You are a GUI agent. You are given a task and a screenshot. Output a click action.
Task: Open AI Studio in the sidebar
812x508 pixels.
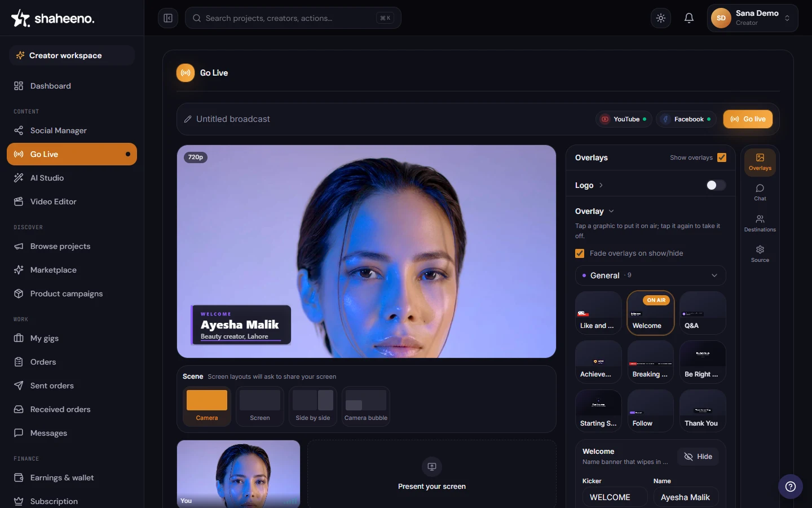[x=72, y=178]
